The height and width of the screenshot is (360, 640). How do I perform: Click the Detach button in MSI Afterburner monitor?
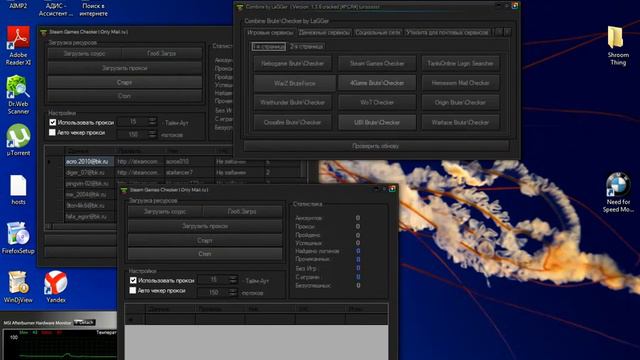coord(85,322)
